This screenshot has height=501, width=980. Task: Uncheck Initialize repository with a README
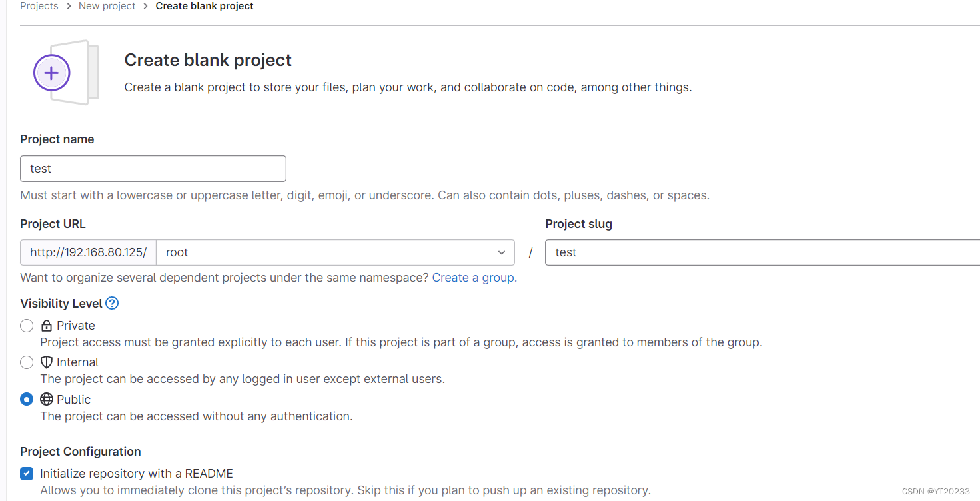(x=27, y=474)
